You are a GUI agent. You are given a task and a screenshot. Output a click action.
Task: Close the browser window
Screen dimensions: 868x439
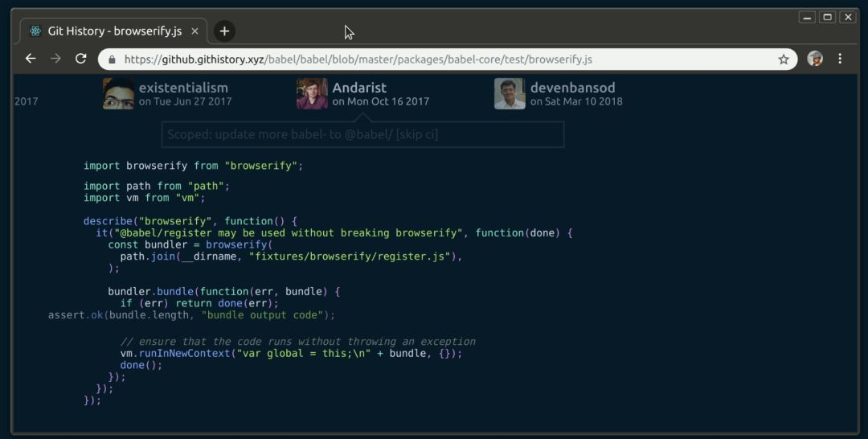(848, 17)
